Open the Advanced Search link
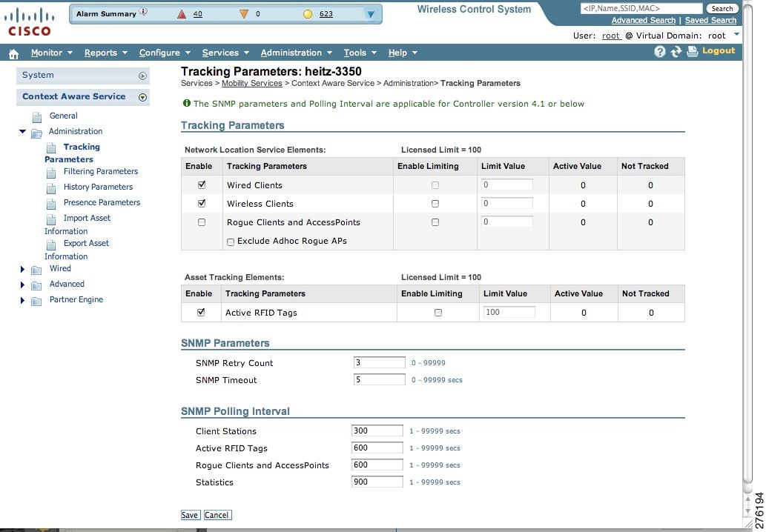The height and width of the screenshot is (532, 766). click(x=644, y=21)
